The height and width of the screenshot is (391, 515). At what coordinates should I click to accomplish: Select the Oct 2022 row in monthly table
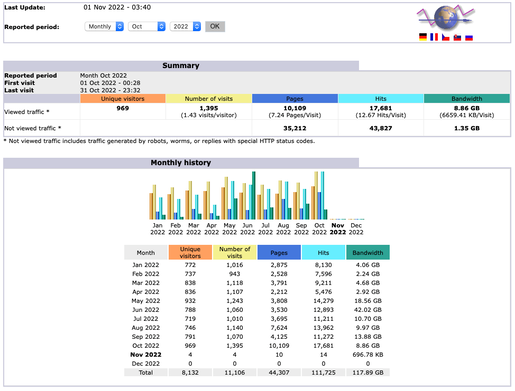click(x=257, y=346)
